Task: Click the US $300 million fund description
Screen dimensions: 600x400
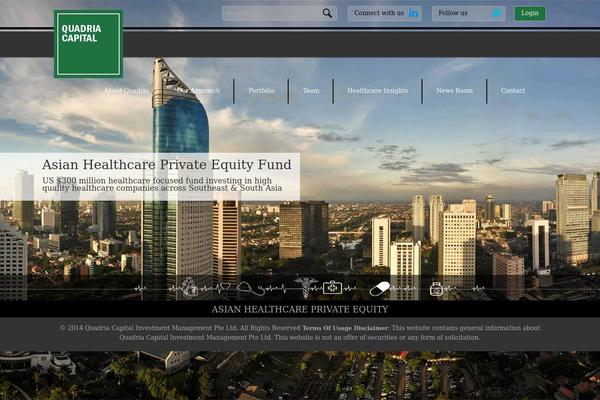Action: click(162, 184)
